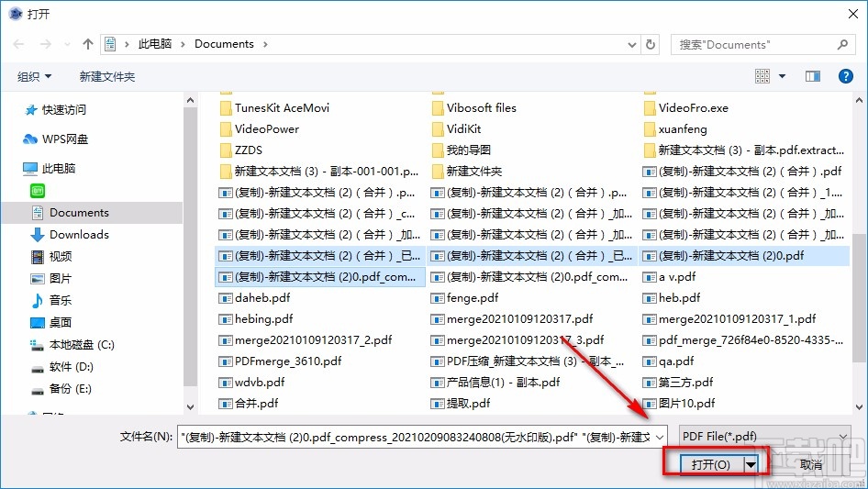Click 新建文件夹 to create a folder
Viewport: 868px width, 489px height.
(x=106, y=76)
